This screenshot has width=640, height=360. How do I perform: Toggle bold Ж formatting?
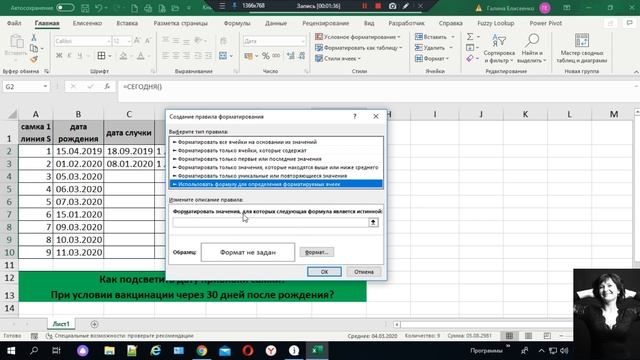[x=59, y=56]
